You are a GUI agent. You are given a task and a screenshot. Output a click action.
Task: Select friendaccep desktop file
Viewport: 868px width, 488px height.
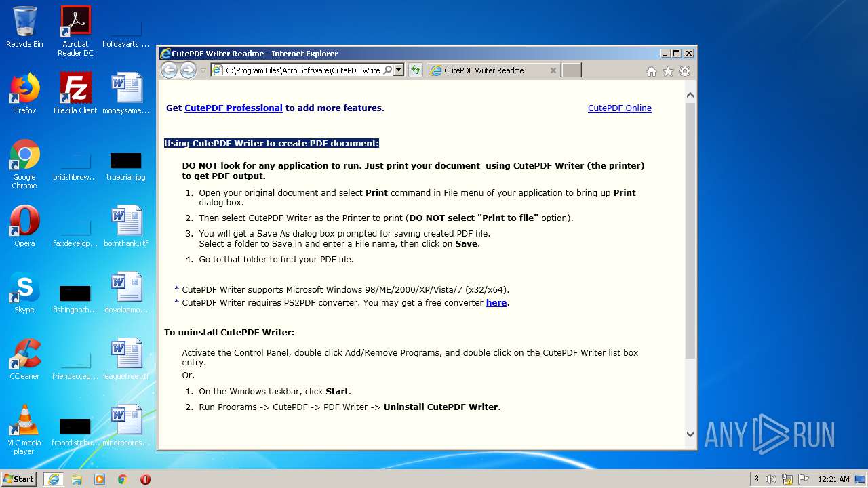(x=75, y=365)
